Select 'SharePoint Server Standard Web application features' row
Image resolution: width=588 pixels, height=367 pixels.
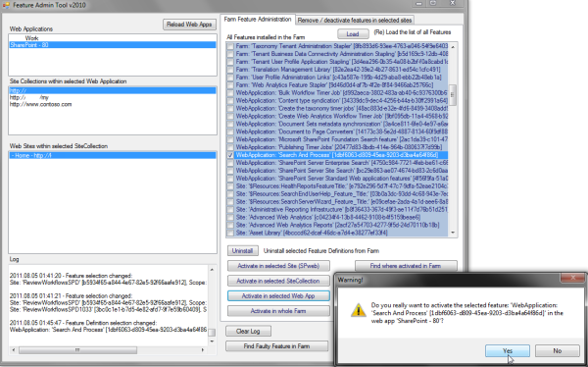(341, 179)
